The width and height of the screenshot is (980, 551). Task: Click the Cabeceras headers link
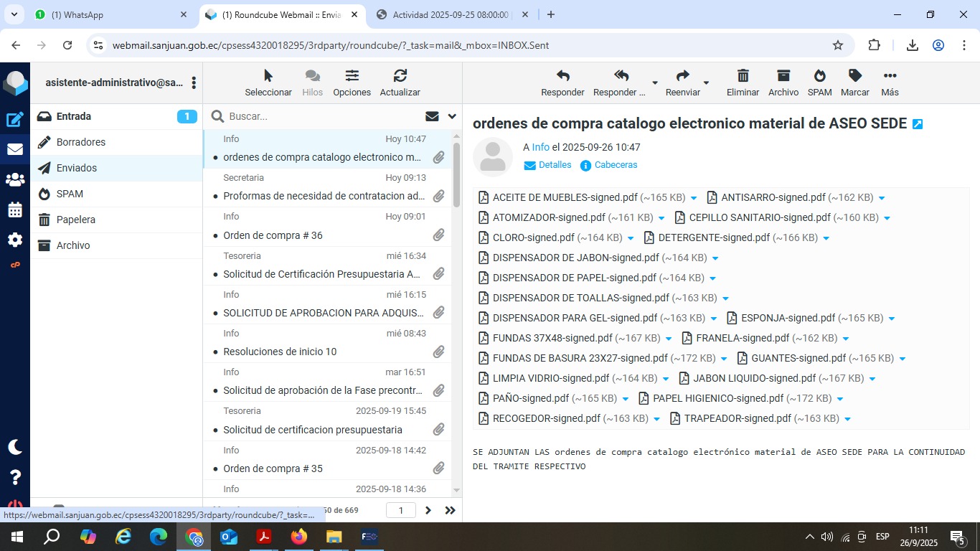coord(616,165)
